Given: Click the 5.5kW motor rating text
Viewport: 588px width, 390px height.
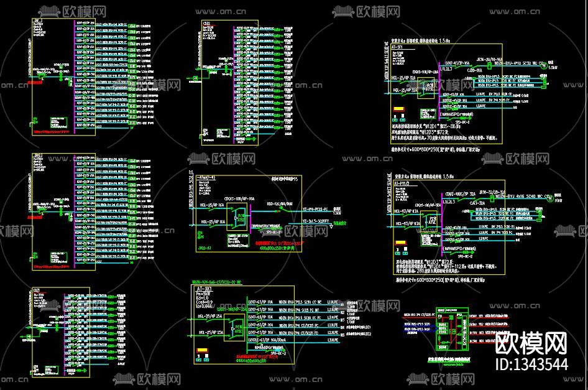Looking at the screenshot, I should 553,68.
